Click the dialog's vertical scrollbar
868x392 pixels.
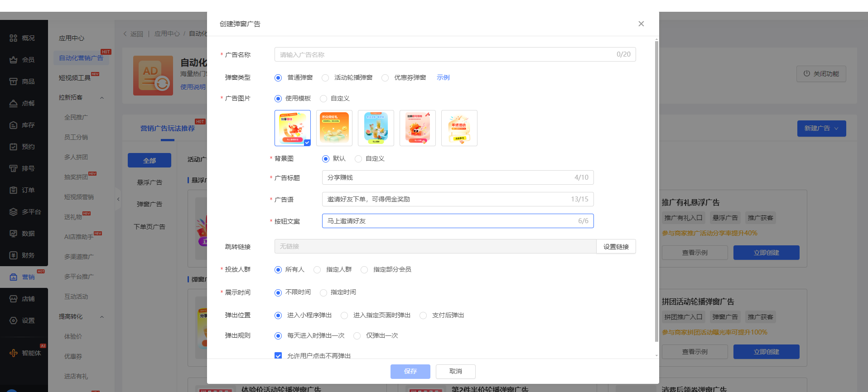pos(656,190)
